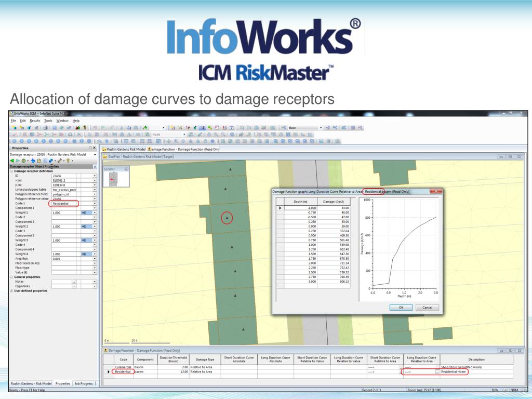Screen dimensions: 532x399
Task: Click the Locator panel small button
Action: tap(126, 169)
